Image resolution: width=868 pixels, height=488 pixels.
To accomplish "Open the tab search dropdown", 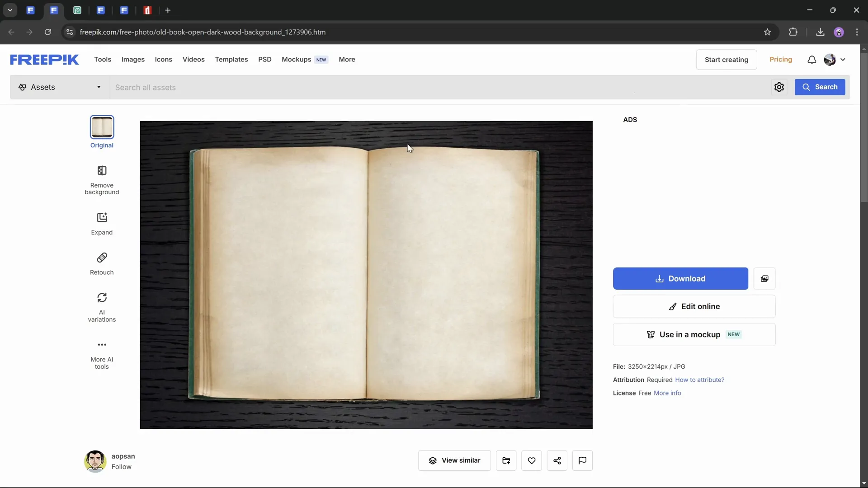I will pos(10,10).
